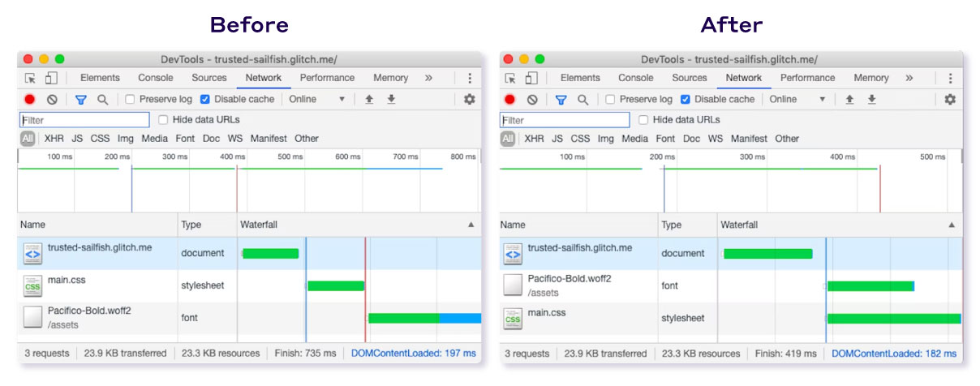The image size is (980, 386).
Task: Click Filter text field in After window
Action: coord(565,120)
